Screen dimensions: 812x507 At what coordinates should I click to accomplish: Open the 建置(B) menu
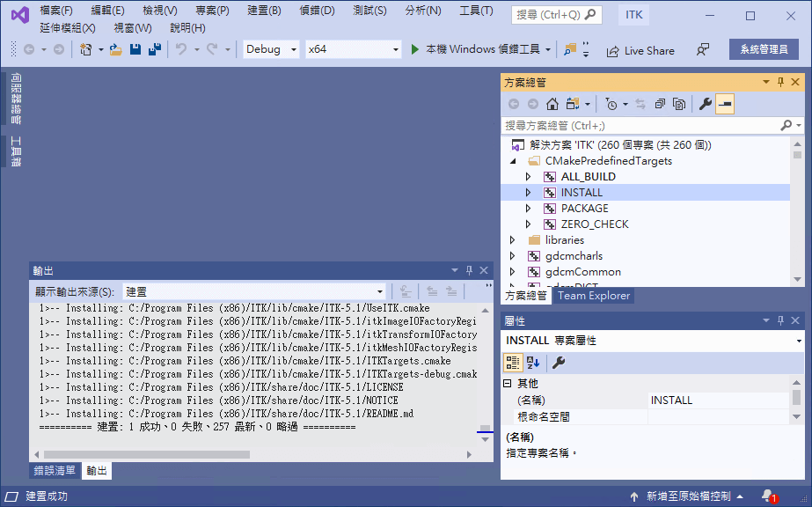point(264,11)
